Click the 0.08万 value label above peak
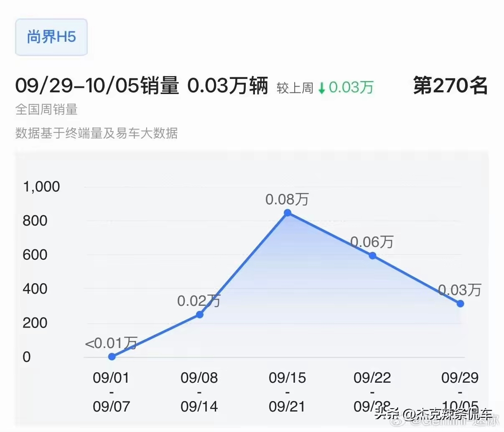This screenshot has height=432, width=504. pyautogui.click(x=287, y=199)
